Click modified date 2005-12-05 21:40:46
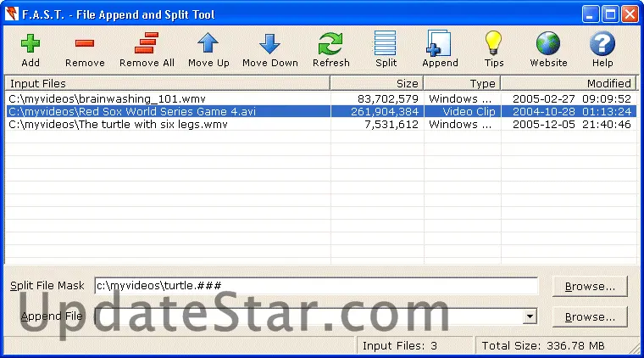This screenshot has height=358, width=644. (x=572, y=124)
